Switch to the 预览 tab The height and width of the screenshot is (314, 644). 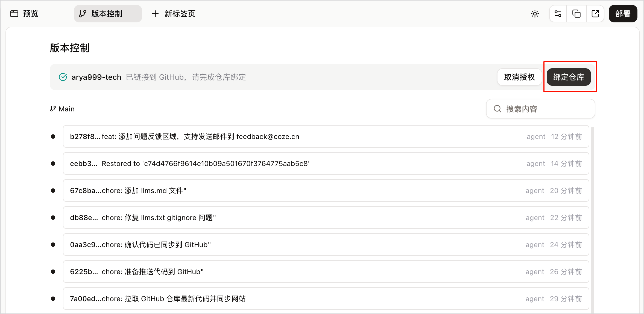24,14
